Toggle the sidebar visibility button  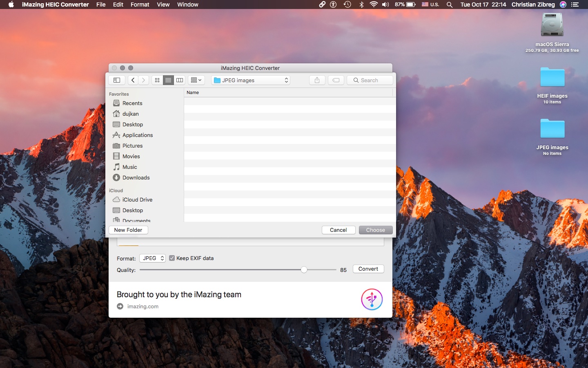coord(117,80)
